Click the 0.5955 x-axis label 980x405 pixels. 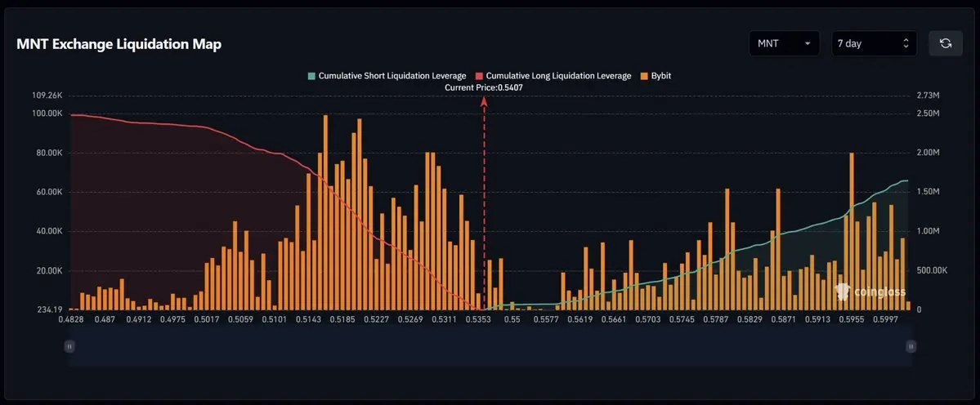point(851,319)
